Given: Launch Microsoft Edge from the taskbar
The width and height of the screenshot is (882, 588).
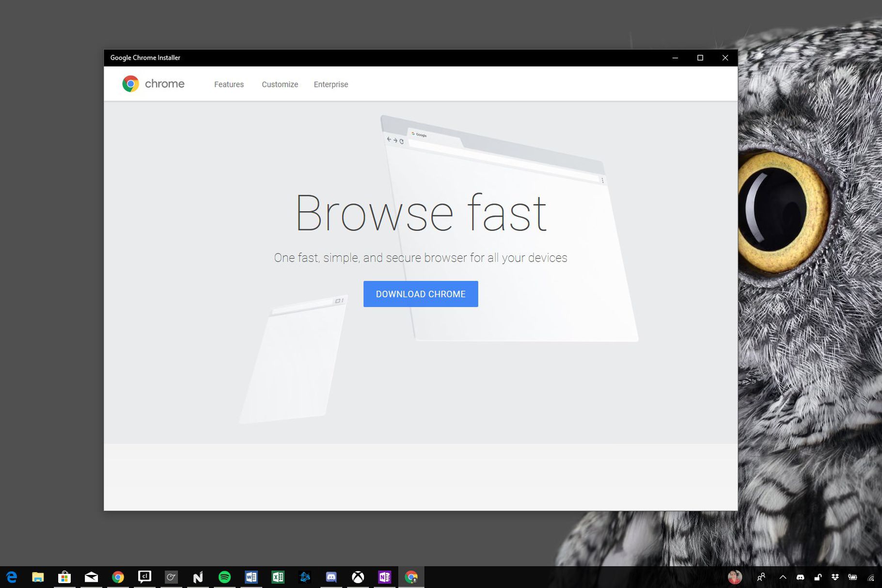Looking at the screenshot, I should (x=12, y=577).
